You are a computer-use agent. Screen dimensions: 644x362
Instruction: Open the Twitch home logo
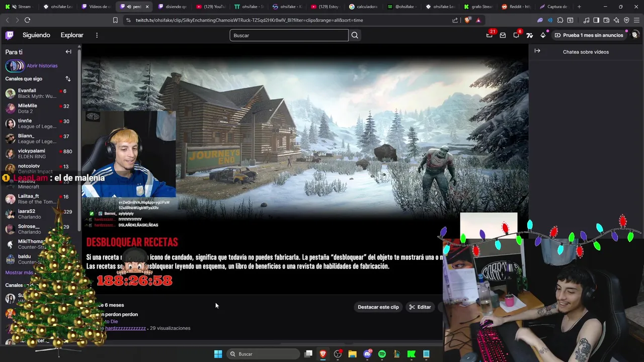coord(10,35)
